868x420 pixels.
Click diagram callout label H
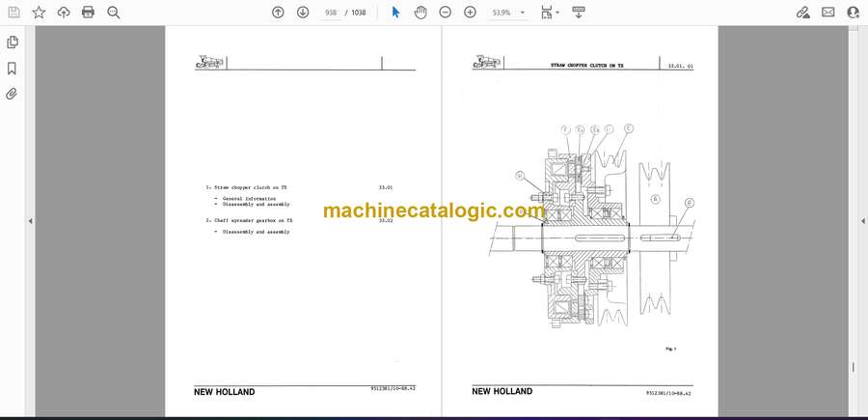coord(520,176)
